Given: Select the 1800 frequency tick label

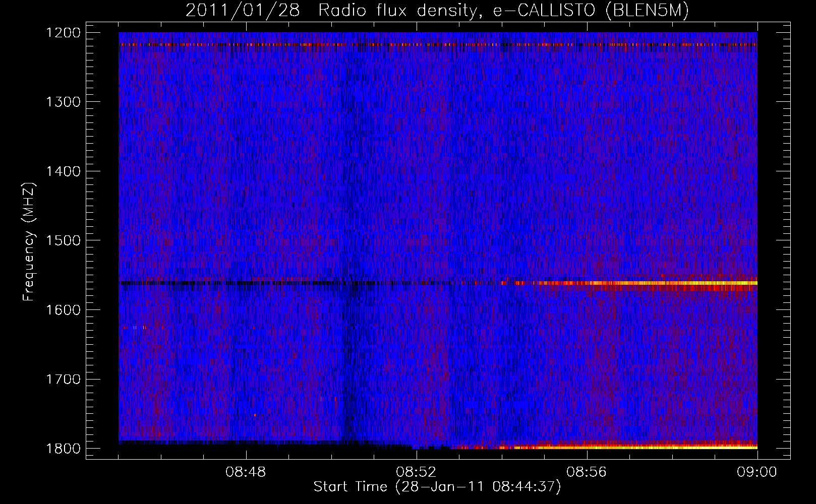Looking at the screenshot, I should click(63, 449).
